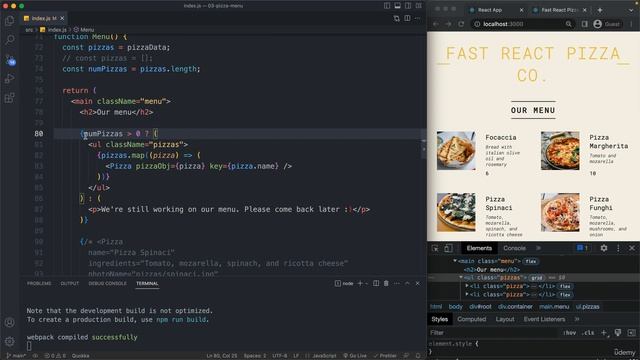Viewport: 640px width, 360px height.
Task: Open terminal panel more actions menu
Action: tap(397, 283)
